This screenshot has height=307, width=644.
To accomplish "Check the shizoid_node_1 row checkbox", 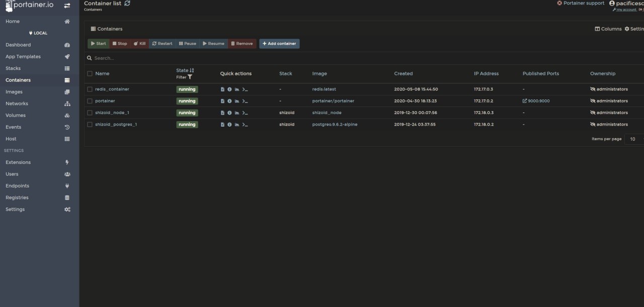I will click(x=90, y=113).
